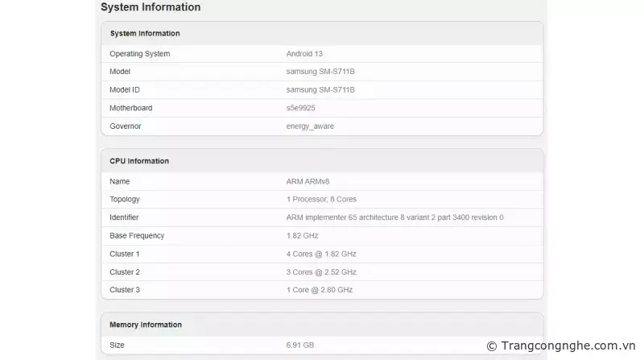Click the large System Information page heading
Image resolution: width=644 pixels, height=360 pixels.
pyautogui.click(x=151, y=7)
